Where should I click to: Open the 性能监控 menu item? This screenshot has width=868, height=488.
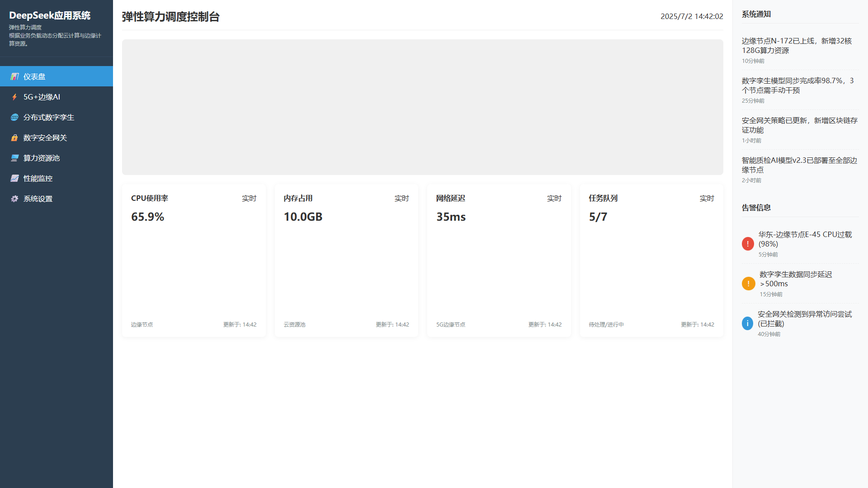pos(38,178)
